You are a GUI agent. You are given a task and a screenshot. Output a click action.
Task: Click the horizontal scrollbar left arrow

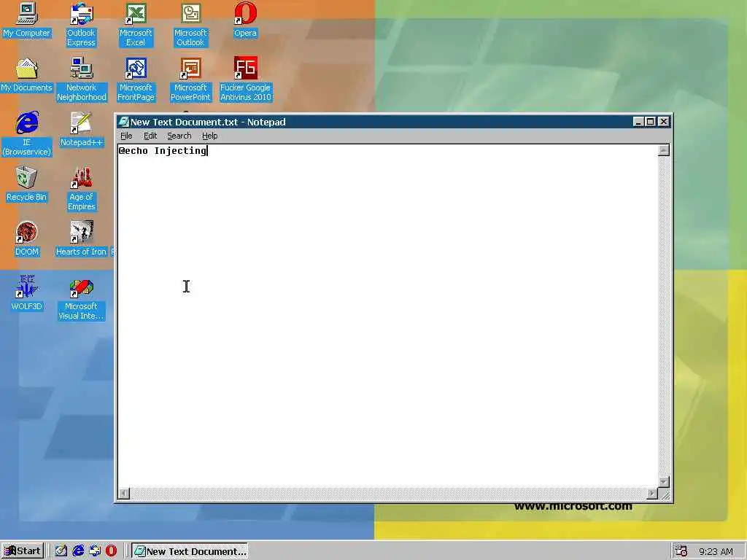pos(124,494)
